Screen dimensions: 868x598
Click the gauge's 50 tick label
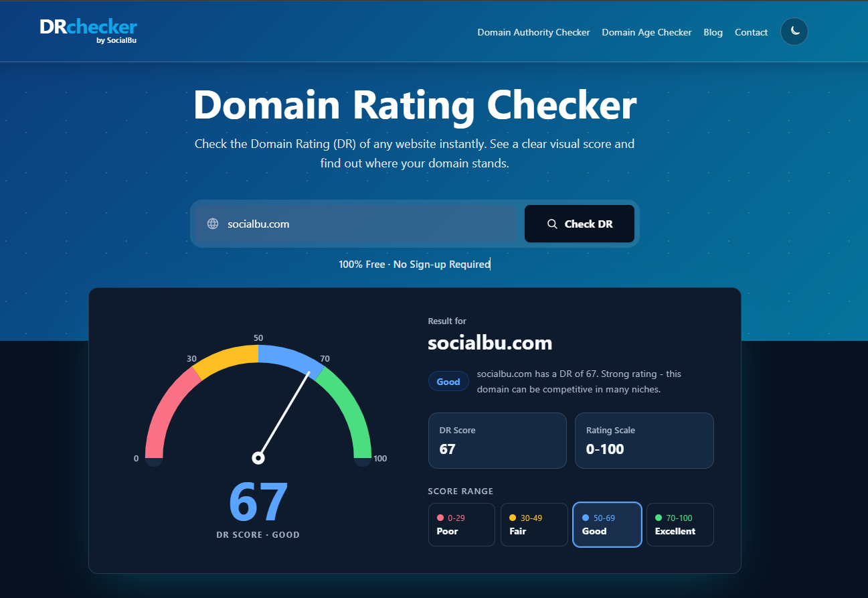click(258, 338)
